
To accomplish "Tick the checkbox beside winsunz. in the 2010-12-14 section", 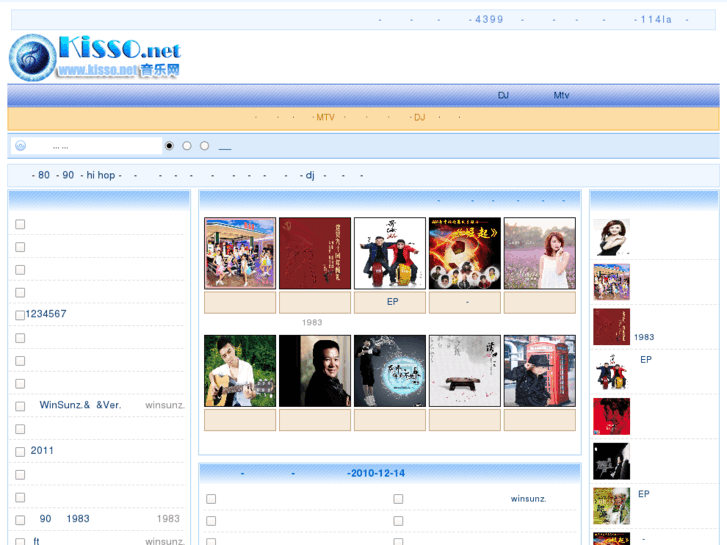I will point(398,499).
